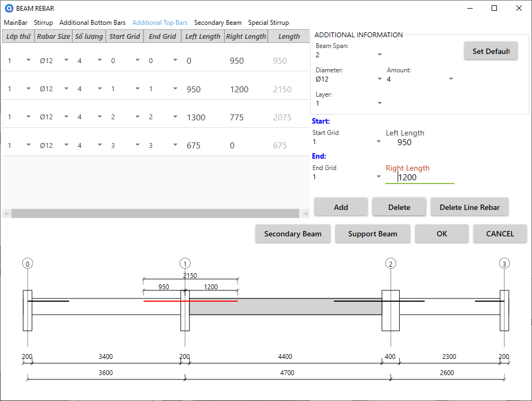This screenshot has width=532, height=401.
Task: Click the Start Grid column header
Action: click(x=125, y=36)
